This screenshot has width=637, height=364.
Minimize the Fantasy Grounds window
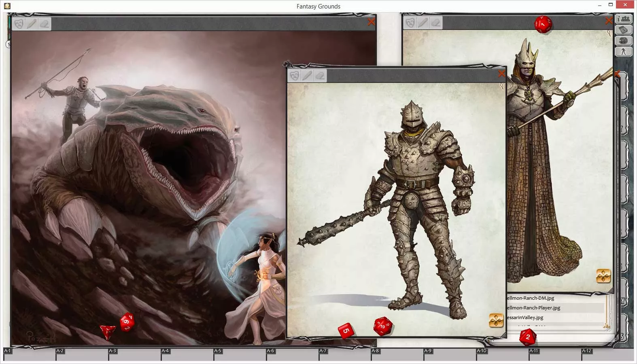pyautogui.click(x=599, y=5)
